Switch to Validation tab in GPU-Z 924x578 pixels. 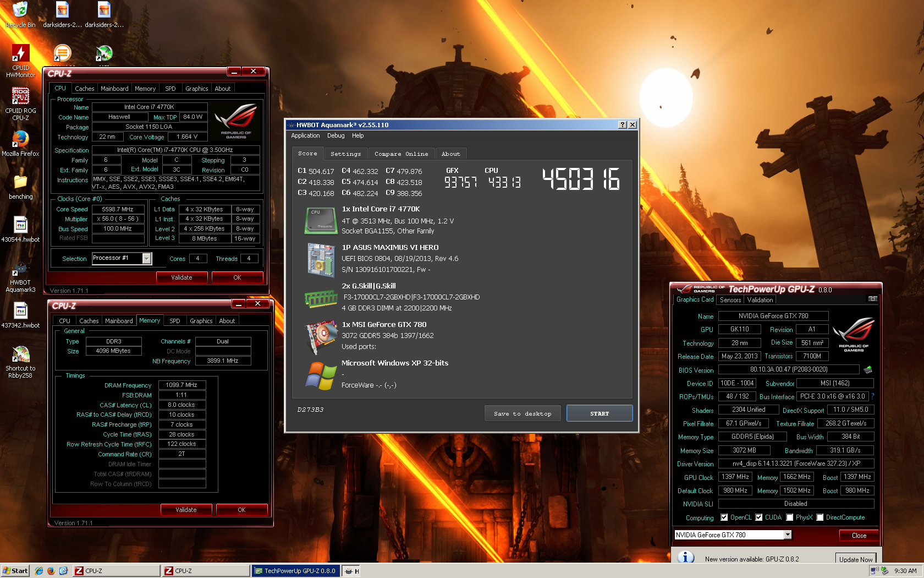(x=760, y=300)
